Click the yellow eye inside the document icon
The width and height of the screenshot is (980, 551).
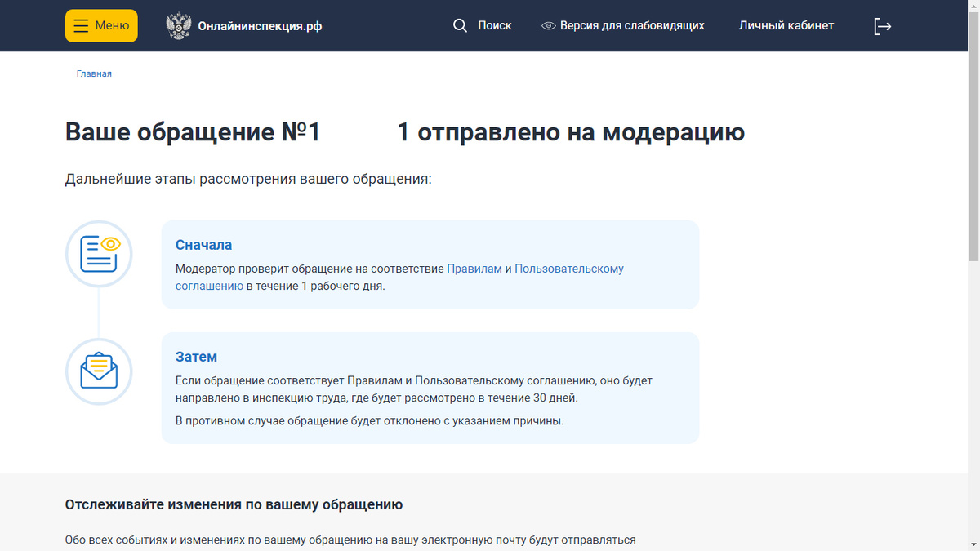point(110,245)
